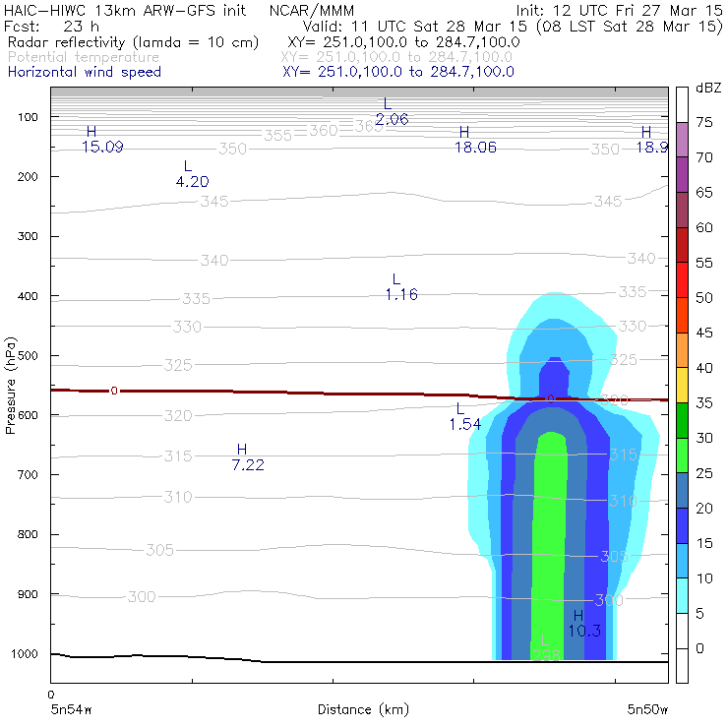This screenshot has width=728, height=728.
Task: Click the left '345' potential temperature contour label
Action: [214, 202]
